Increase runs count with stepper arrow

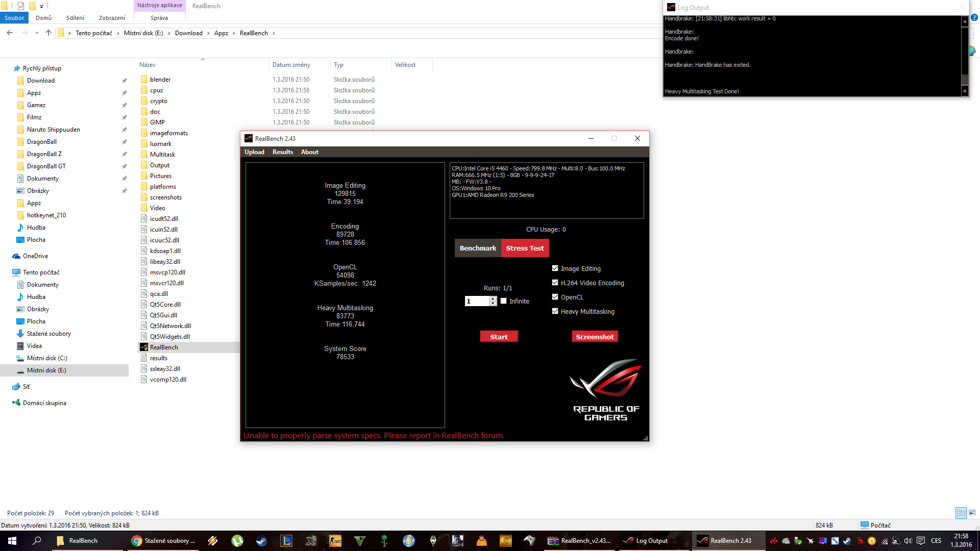click(x=493, y=298)
